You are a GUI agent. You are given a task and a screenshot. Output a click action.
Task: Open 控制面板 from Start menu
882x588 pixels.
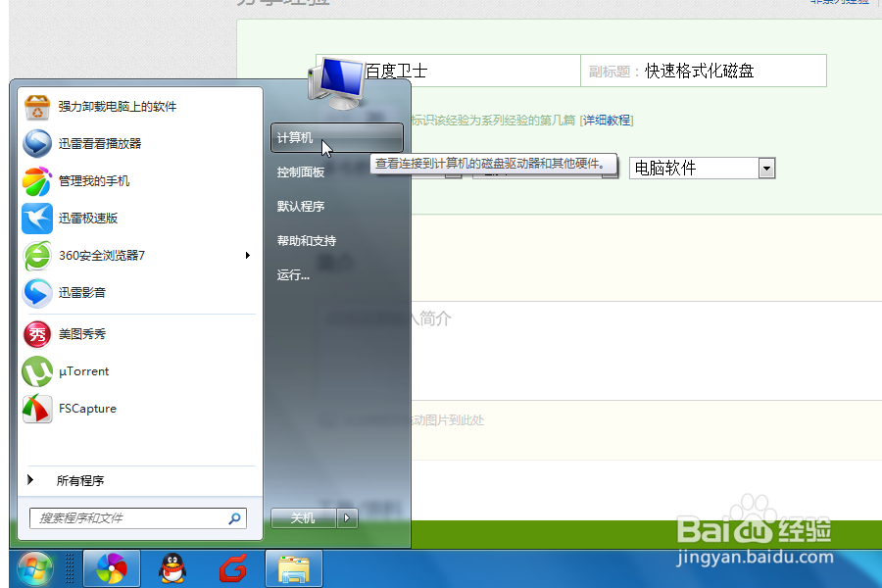click(301, 172)
